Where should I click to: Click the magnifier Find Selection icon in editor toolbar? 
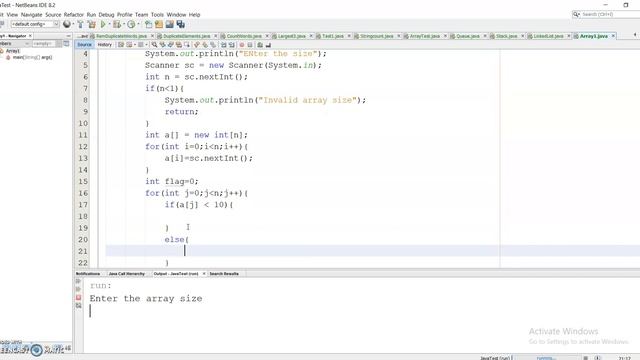point(154,45)
